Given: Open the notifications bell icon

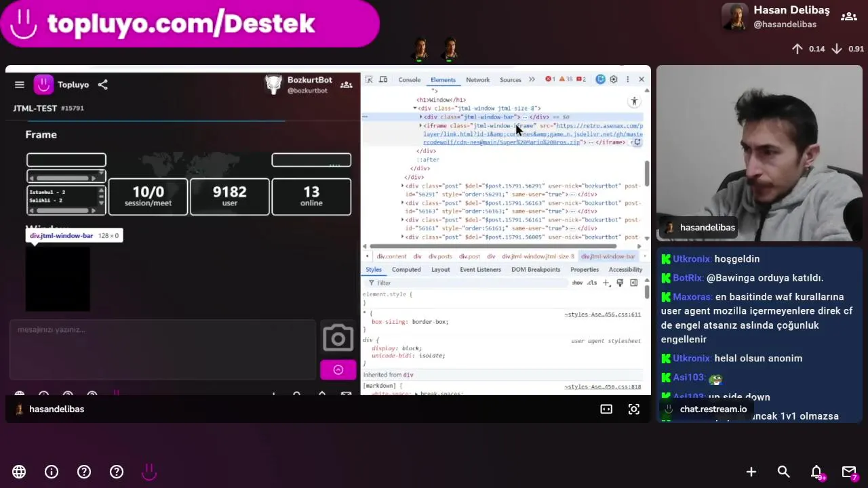Looking at the screenshot, I should [x=816, y=472].
